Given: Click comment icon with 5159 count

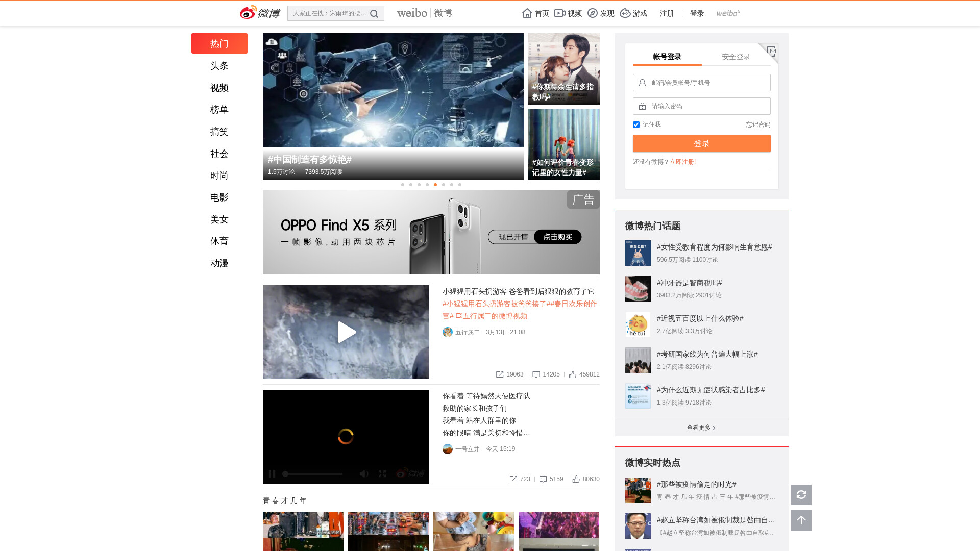Looking at the screenshot, I should tap(543, 479).
